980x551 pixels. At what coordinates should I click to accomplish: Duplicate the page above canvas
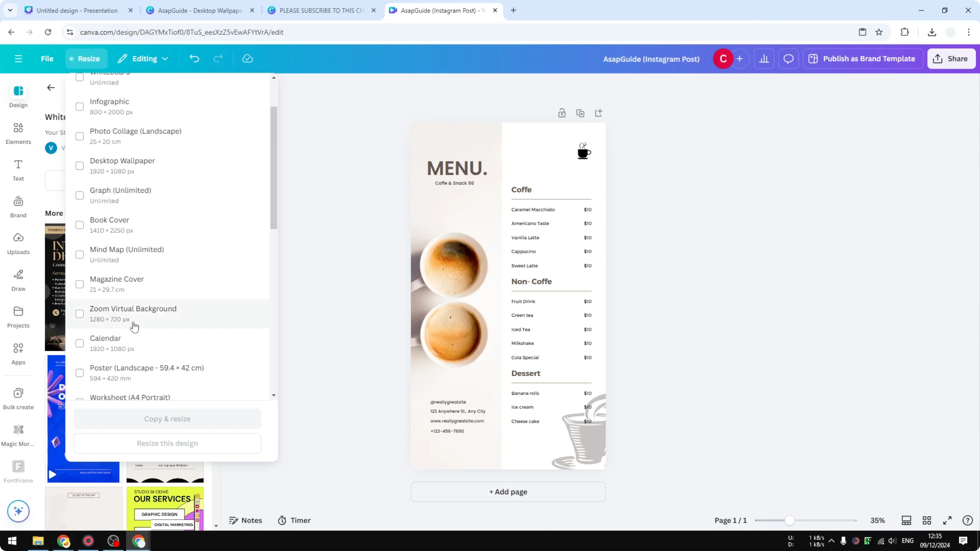click(580, 113)
